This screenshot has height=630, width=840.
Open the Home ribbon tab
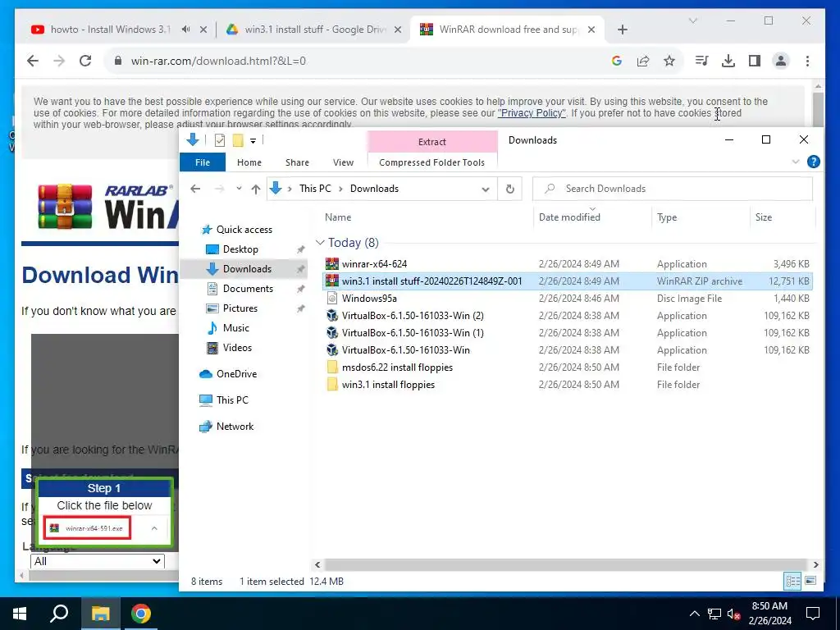[249, 162]
